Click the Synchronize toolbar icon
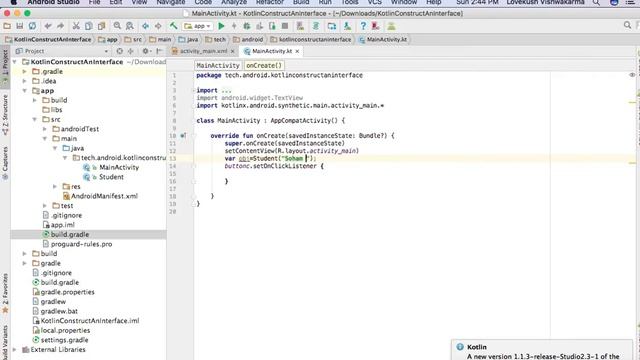Screen dimensions: 640x360 coord(32,26)
